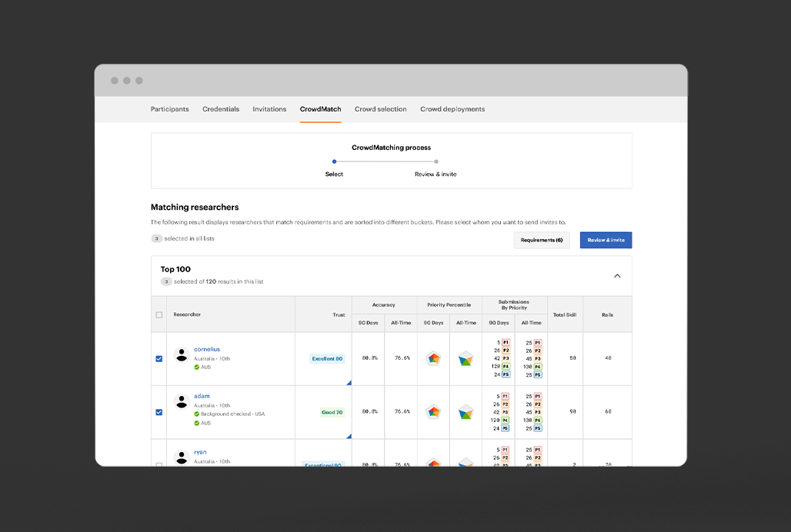791x532 pixels.
Task: Click adam's 90 Days priority pentagon chart
Action: coord(434,412)
